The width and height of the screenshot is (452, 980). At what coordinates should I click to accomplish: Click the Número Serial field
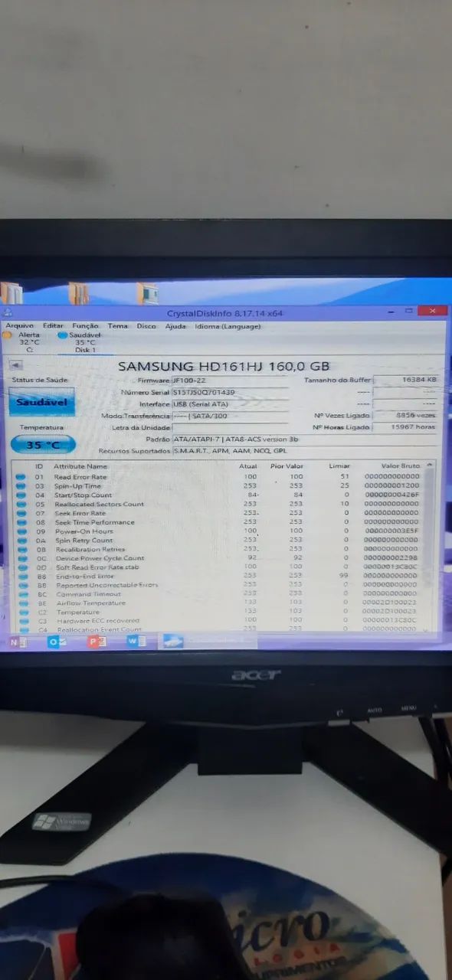coord(231,392)
